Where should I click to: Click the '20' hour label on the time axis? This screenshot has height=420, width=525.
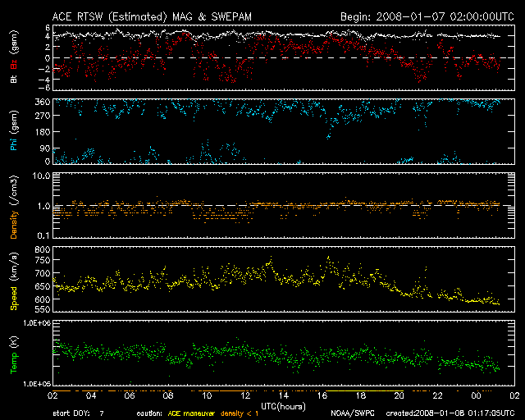click(399, 395)
